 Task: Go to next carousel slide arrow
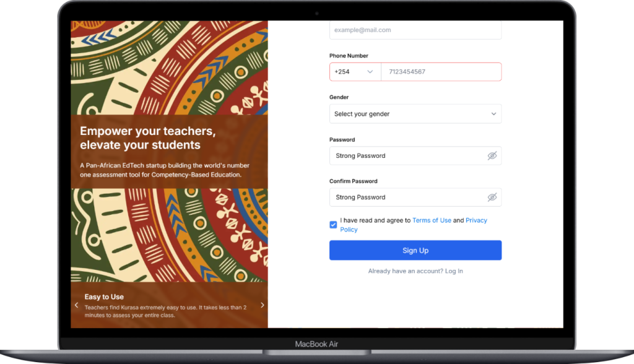click(262, 305)
